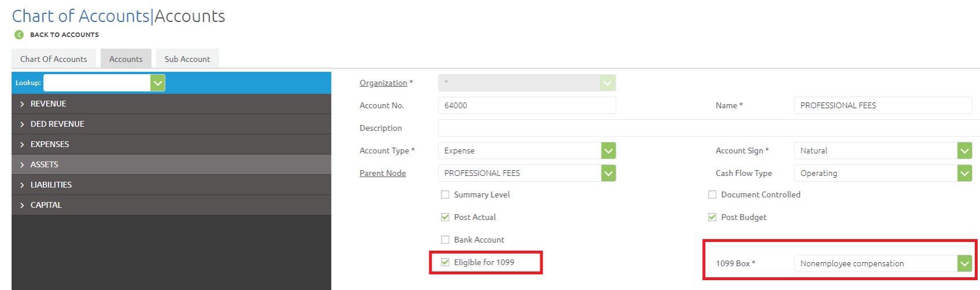Open the Lookup dropdown arrow
This screenshot has height=290, width=980.
[157, 83]
